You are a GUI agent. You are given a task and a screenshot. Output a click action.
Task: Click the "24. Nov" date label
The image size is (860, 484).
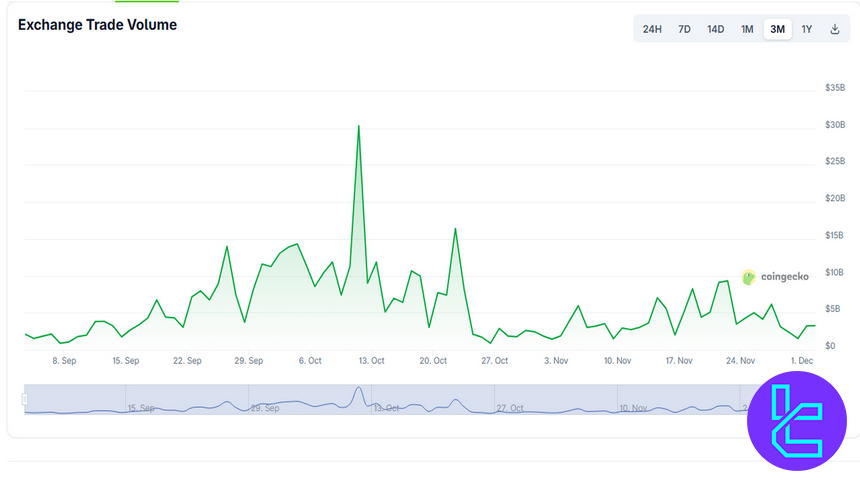[x=740, y=361]
